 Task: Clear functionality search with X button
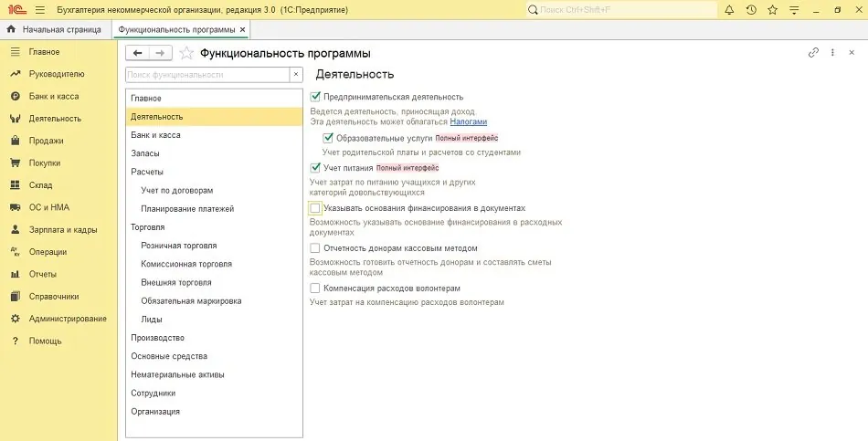coord(296,75)
